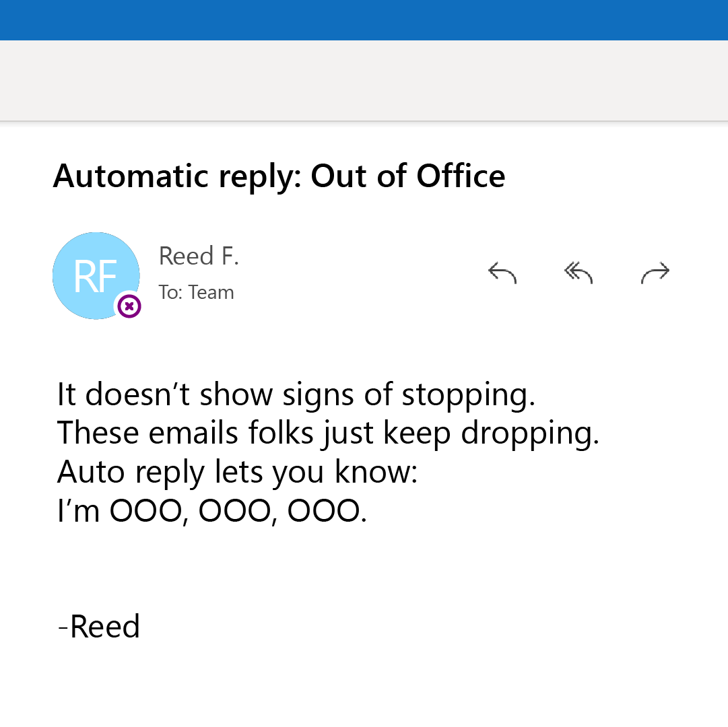The height and width of the screenshot is (727, 728).
Task: Click the first 'OOO' in the last line
Action: click(x=145, y=511)
